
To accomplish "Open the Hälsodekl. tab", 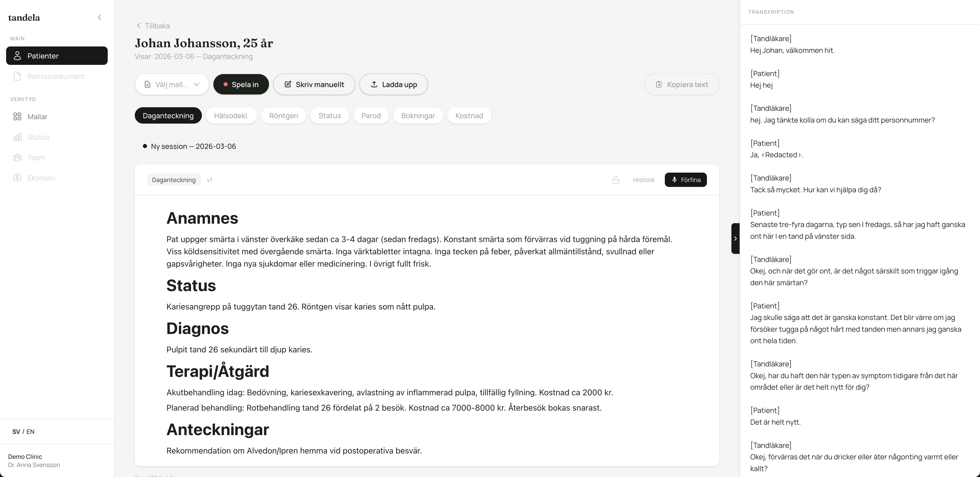I will tap(231, 116).
